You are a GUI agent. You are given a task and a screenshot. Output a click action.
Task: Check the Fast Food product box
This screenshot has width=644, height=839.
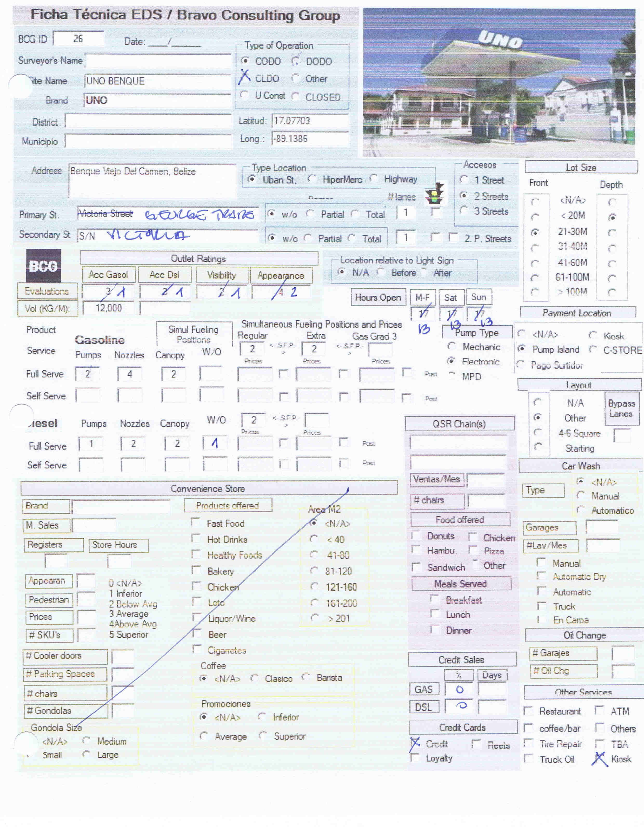196,523
